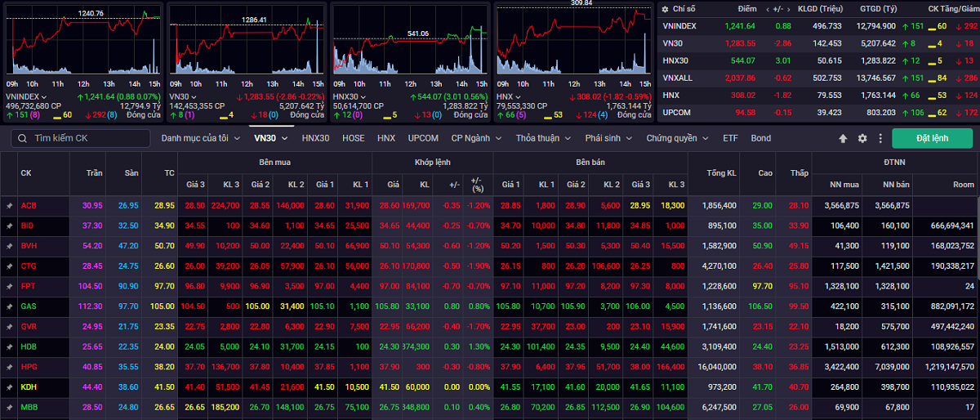Switch to the HOSE tab

point(354,139)
